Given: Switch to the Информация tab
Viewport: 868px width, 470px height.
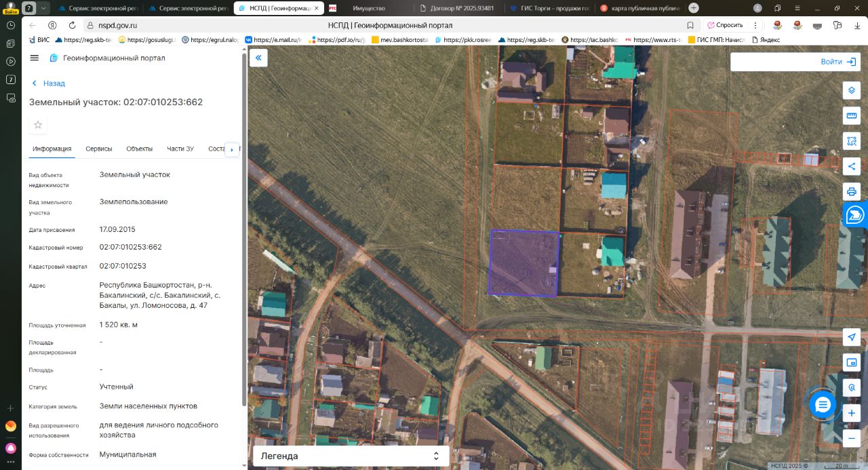Looking at the screenshot, I should coord(52,149).
